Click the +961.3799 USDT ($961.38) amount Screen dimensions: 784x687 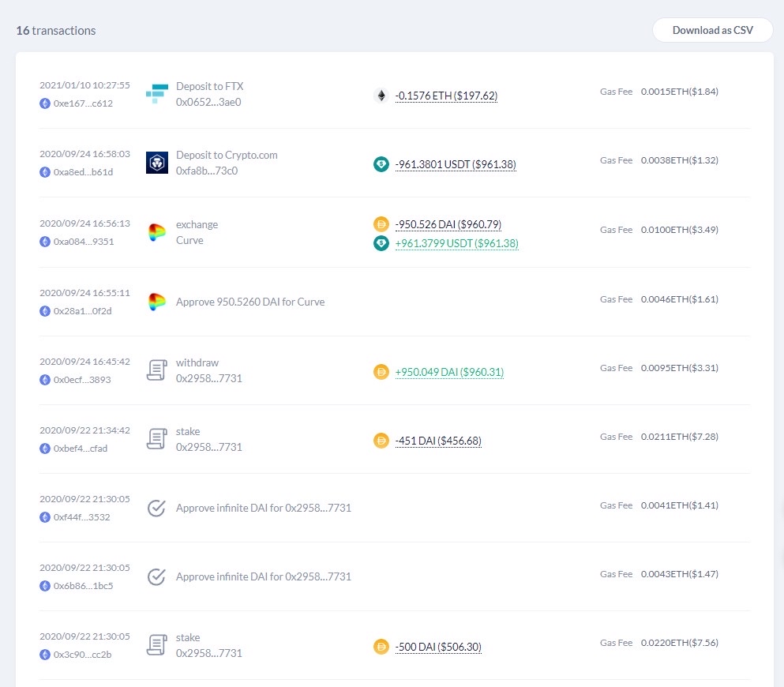pyautogui.click(x=456, y=244)
